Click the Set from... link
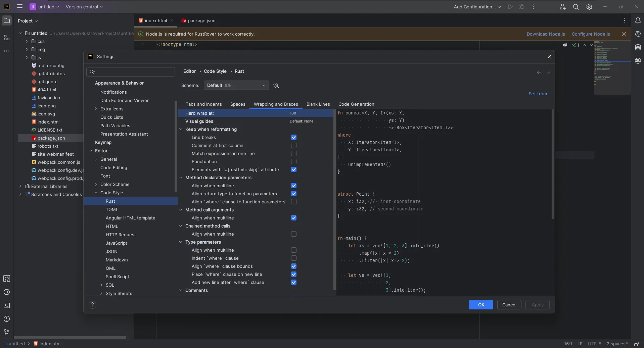Image resolution: width=644 pixels, height=348 pixels. click(540, 94)
